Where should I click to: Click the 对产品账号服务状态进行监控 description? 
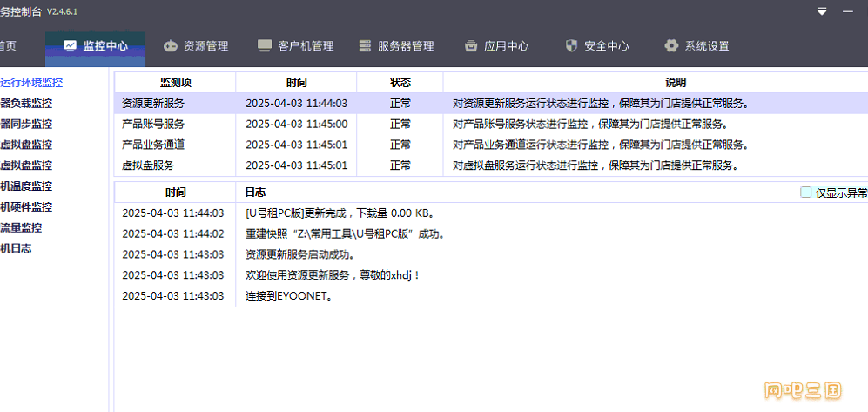590,124
